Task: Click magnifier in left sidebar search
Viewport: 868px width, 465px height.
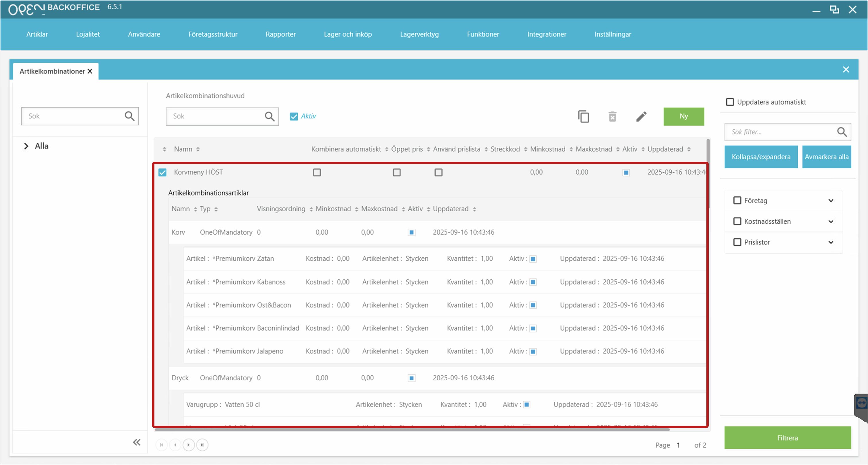Action: point(129,116)
